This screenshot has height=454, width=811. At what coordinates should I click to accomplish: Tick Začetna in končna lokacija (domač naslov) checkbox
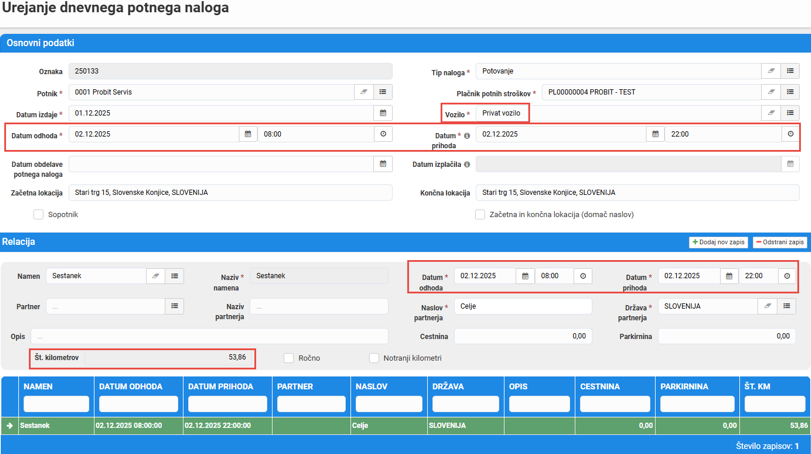click(x=480, y=215)
